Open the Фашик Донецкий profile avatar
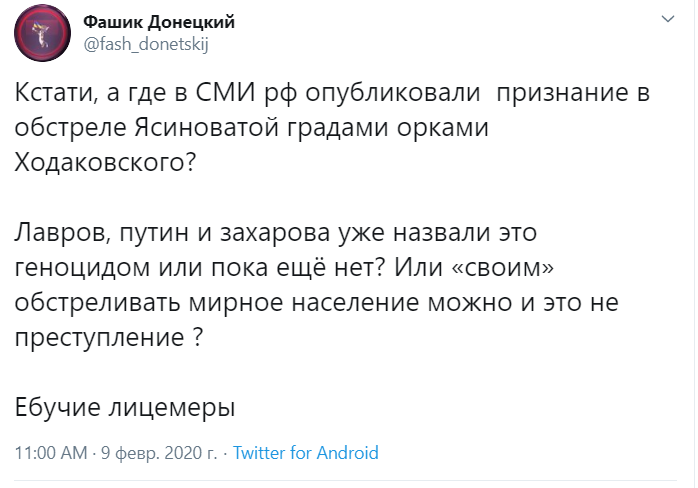Viewport: 698px width, 488px height. coord(42,33)
